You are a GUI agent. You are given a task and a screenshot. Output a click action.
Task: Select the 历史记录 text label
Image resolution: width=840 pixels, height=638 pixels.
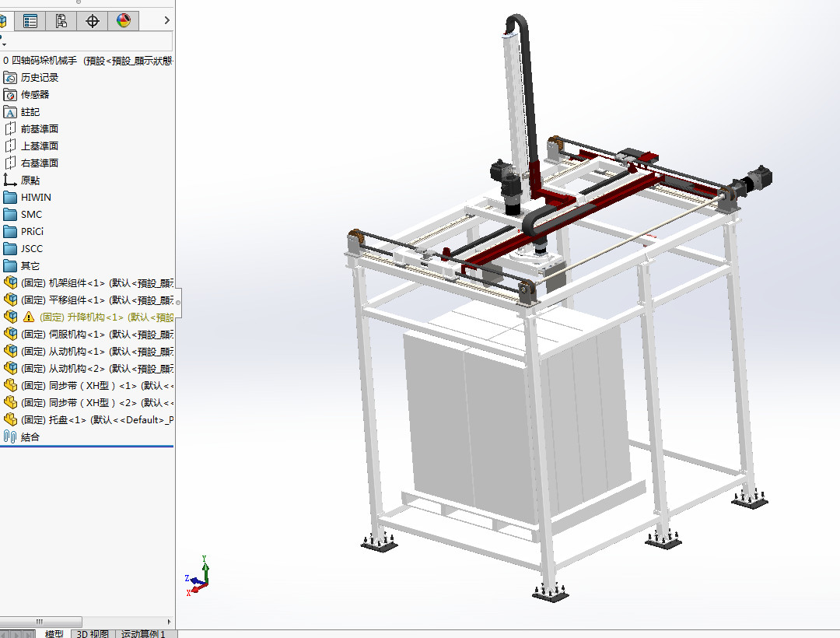[40, 78]
